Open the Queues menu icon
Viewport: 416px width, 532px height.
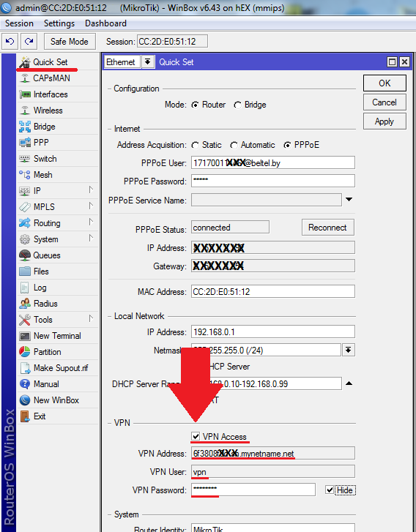tap(25, 255)
